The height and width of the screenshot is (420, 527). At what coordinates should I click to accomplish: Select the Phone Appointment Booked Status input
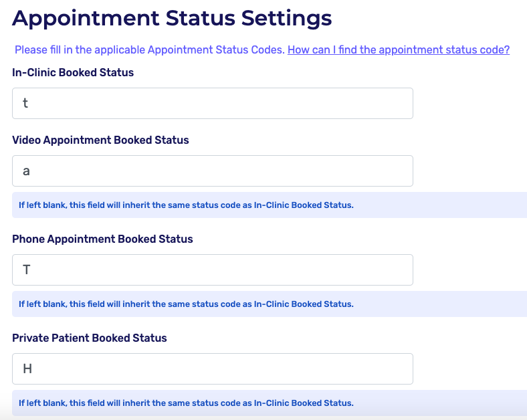tap(213, 270)
